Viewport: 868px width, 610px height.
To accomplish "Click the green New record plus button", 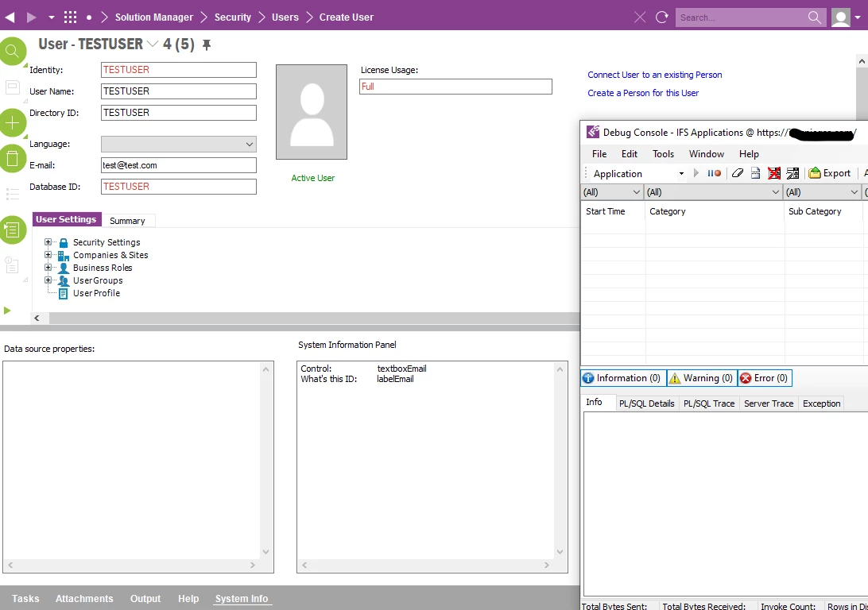I will point(12,123).
